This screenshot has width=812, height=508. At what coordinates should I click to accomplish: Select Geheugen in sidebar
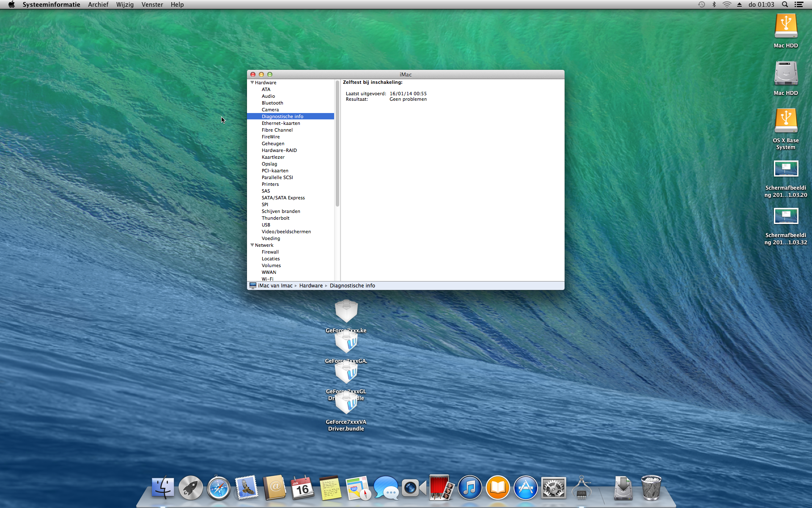pos(273,144)
